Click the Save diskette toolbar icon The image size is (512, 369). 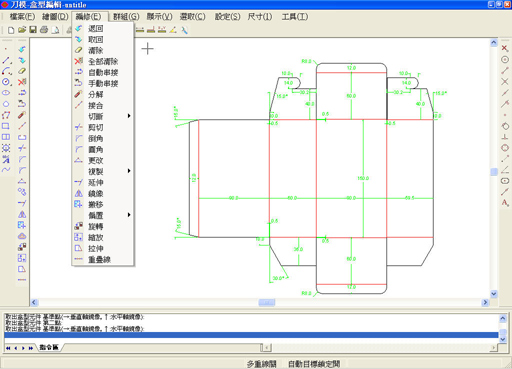[x=33, y=30]
